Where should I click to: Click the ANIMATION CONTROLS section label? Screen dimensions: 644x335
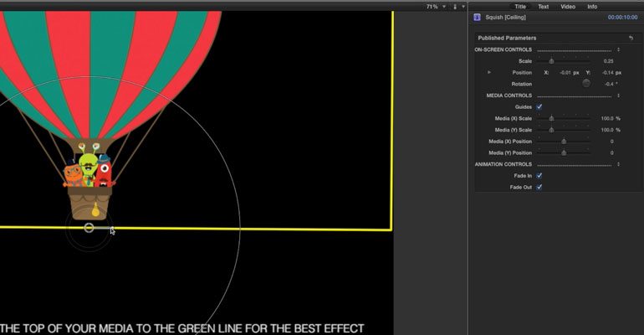(503, 164)
